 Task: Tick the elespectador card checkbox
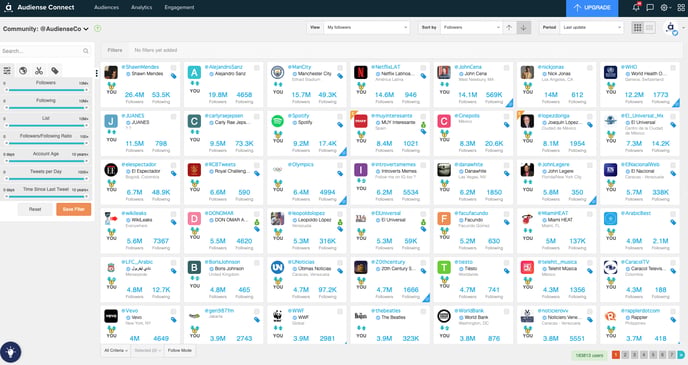point(174,165)
